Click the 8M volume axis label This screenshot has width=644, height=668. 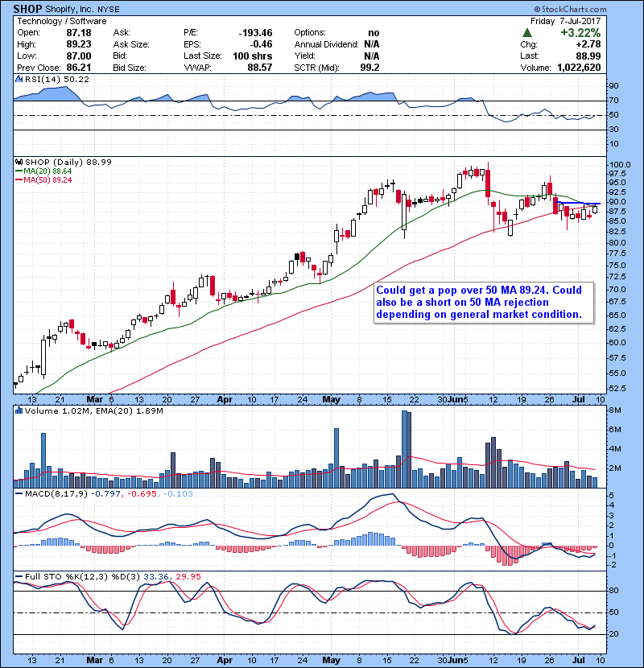(x=616, y=410)
